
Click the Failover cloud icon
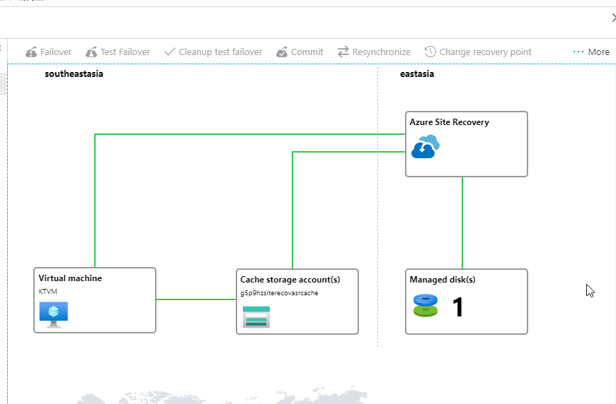tap(31, 52)
